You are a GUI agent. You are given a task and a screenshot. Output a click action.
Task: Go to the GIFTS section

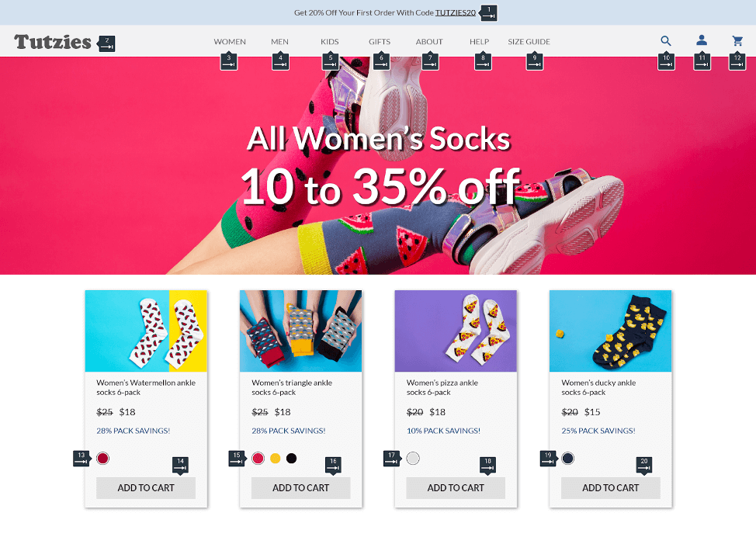tap(380, 41)
